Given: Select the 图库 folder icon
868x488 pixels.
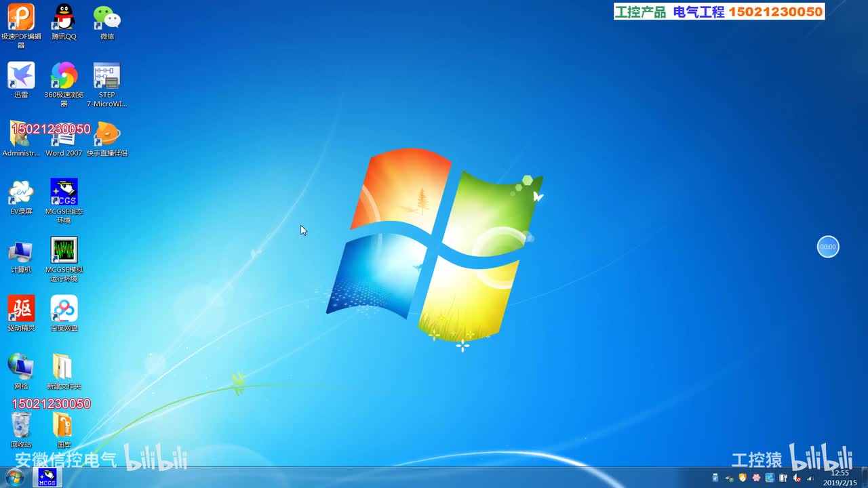Looking at the screenshot, I should (64, 430).
